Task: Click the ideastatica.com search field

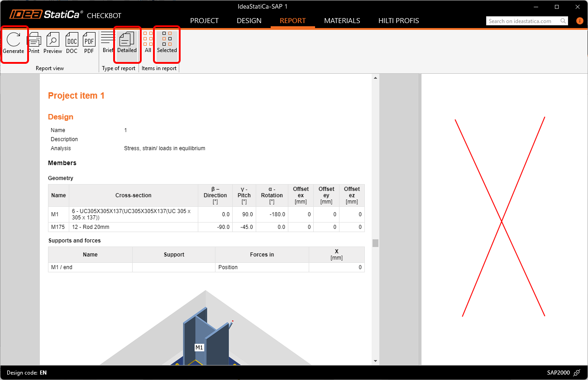Action: coord(521,20)
